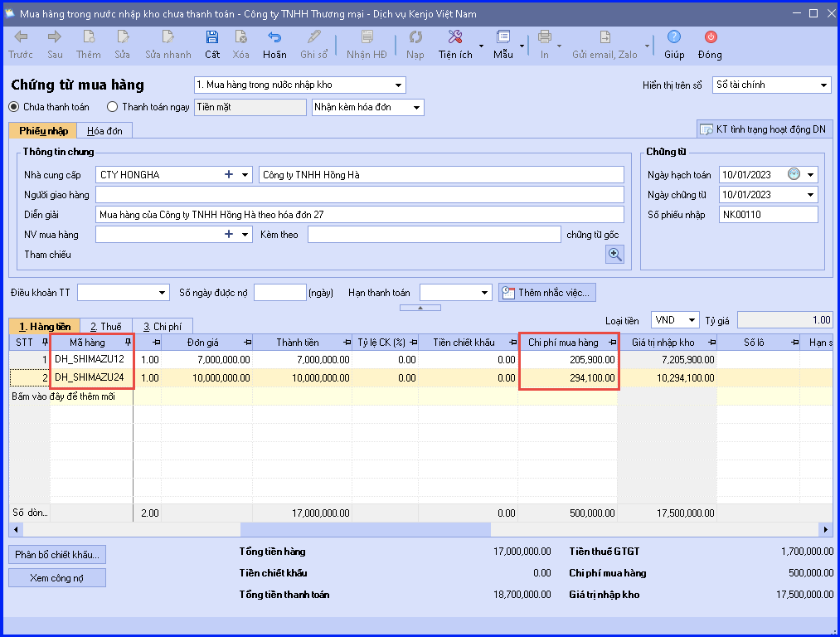Click the Gửi email, Zalo icon

click(605, 37)
